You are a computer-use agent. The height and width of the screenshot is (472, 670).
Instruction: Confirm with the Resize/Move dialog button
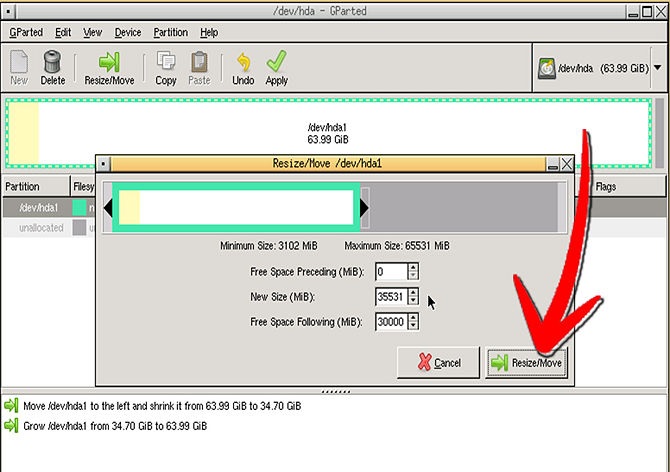[526, 363]
